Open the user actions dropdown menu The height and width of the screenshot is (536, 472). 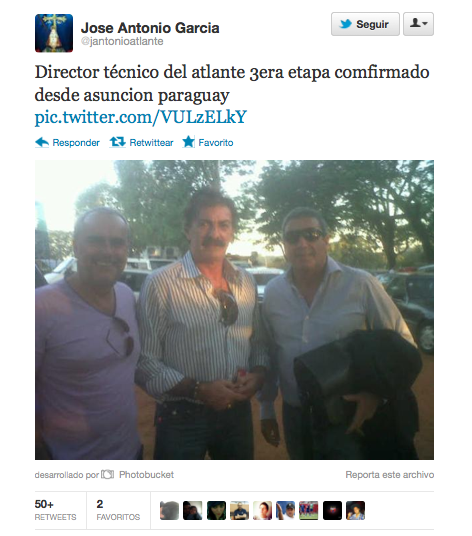coord(418,24)
